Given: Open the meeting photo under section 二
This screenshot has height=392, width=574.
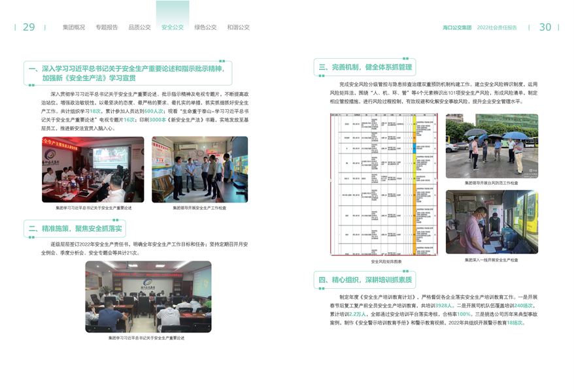Looking at the screenshot, I should (148, 297).
